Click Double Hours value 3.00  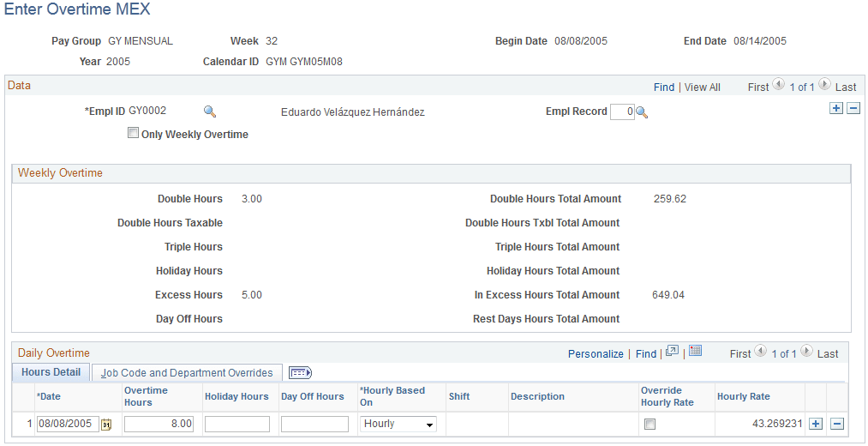click(252, 199)
